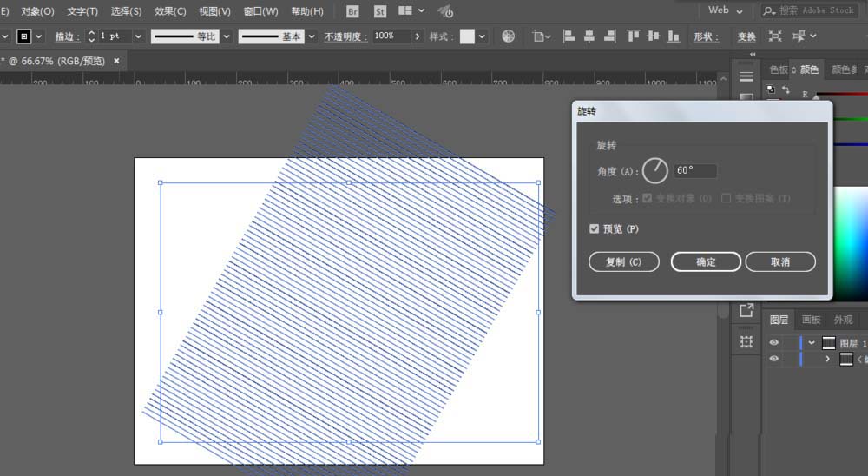Viewport: 868px width, 476px height.
Task: Open the select similar options arrow
Action: pos(812,36)
